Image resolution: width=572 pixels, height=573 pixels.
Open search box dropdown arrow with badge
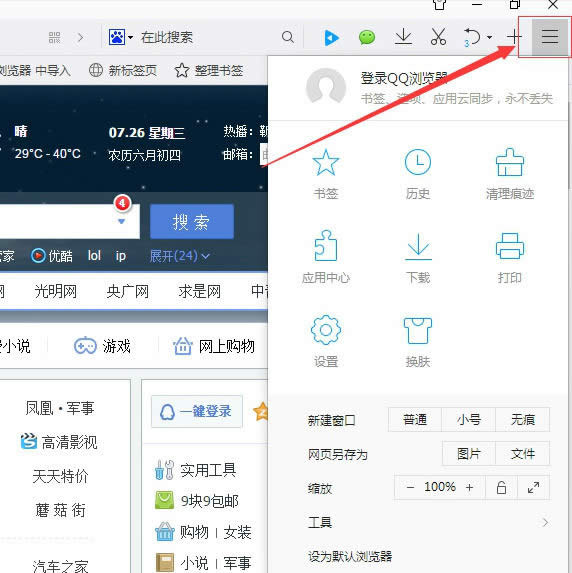pos(122,221)
